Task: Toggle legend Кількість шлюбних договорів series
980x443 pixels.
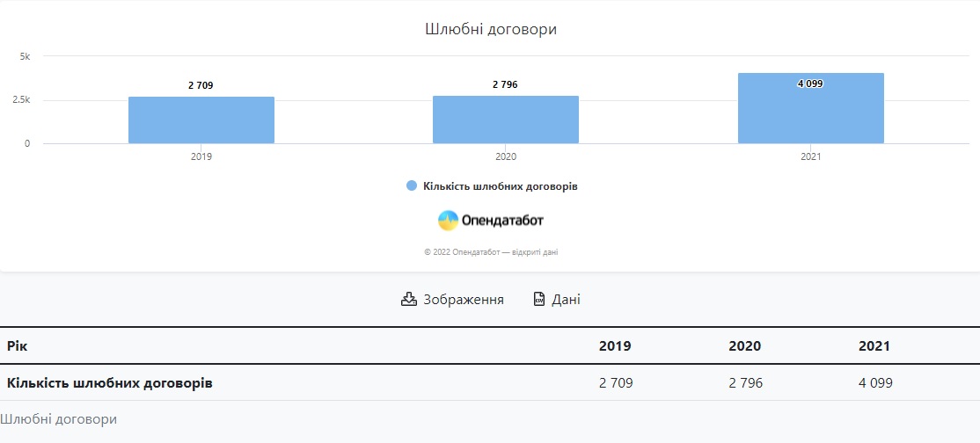Action: pos(500,186)
